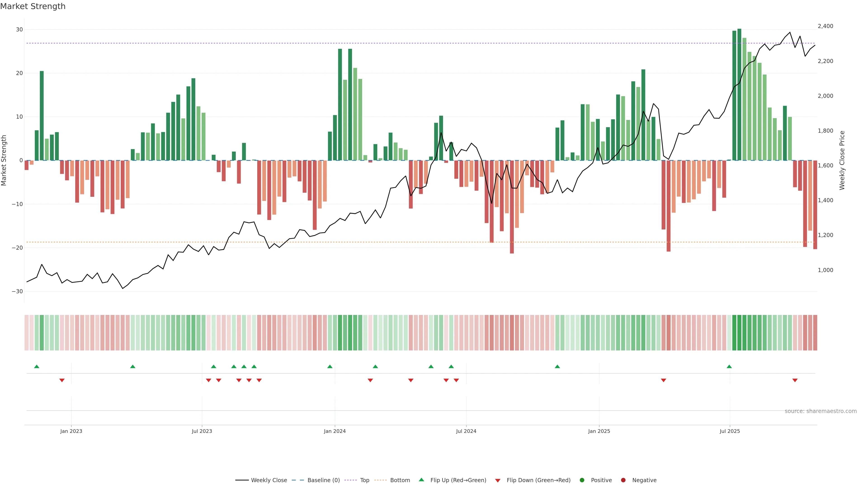
Task: Click the Positive green circle legend icon
Action: click(582, 480)
